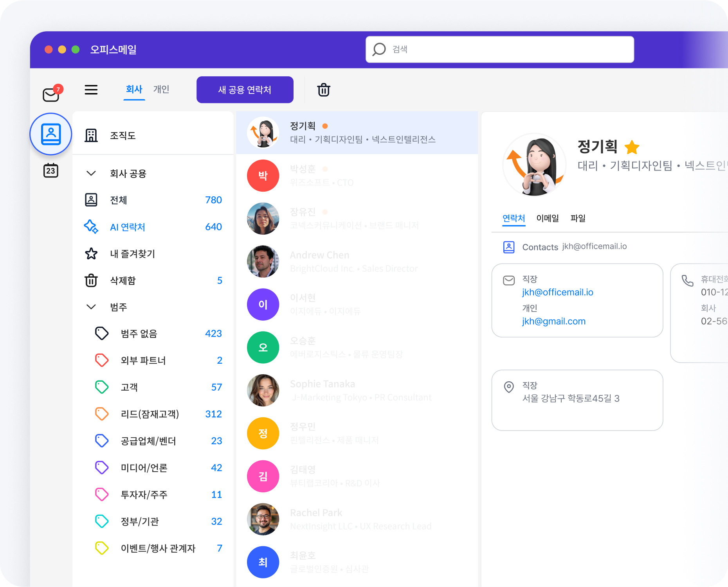Open the 파일 tab in details
The image size is (728, 587).
pos(578,218)
